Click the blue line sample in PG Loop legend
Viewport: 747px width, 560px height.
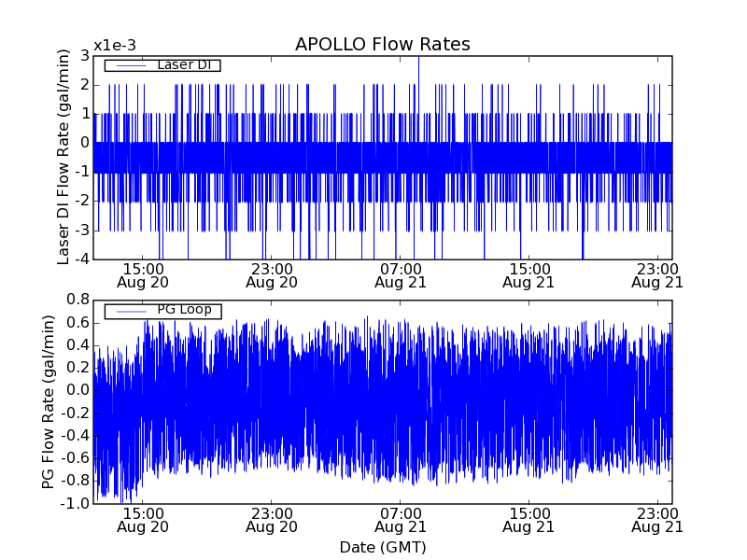128,311
